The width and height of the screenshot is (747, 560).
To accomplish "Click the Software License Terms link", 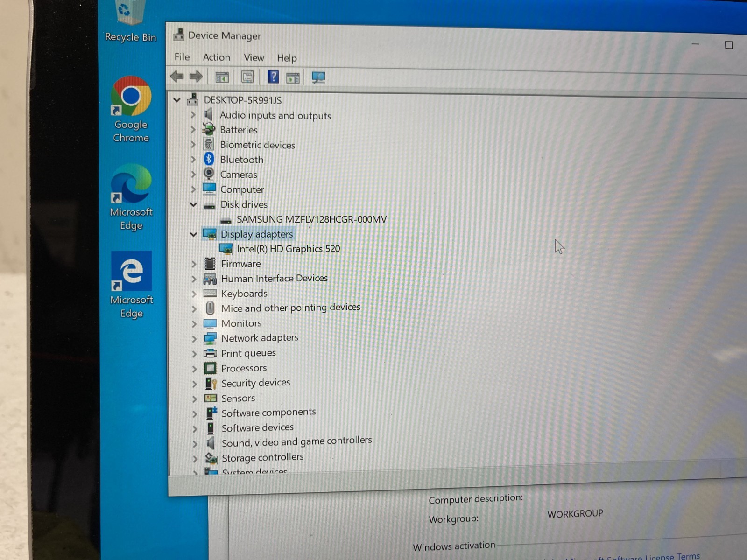I will coord(653,556).
